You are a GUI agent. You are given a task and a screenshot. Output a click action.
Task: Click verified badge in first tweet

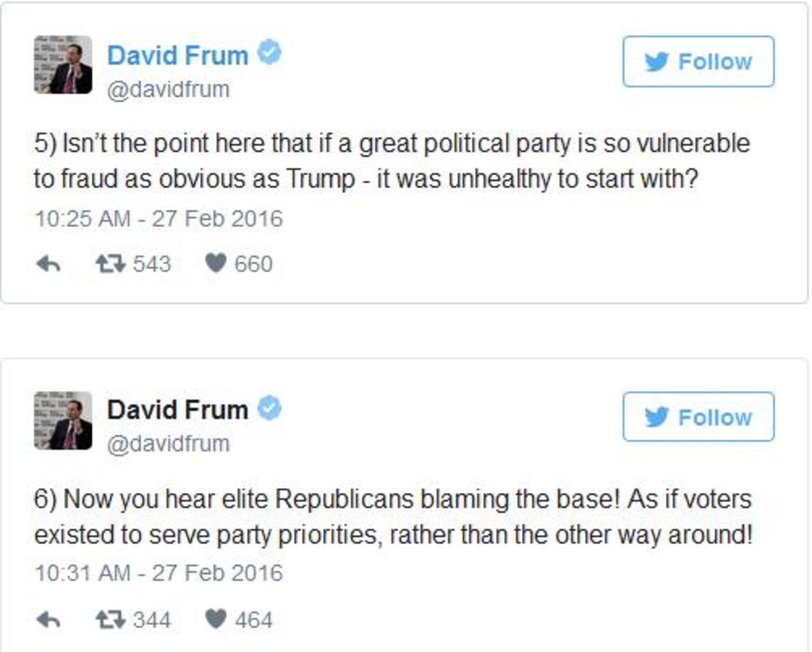pyautogui.click(x=270, y=53)
